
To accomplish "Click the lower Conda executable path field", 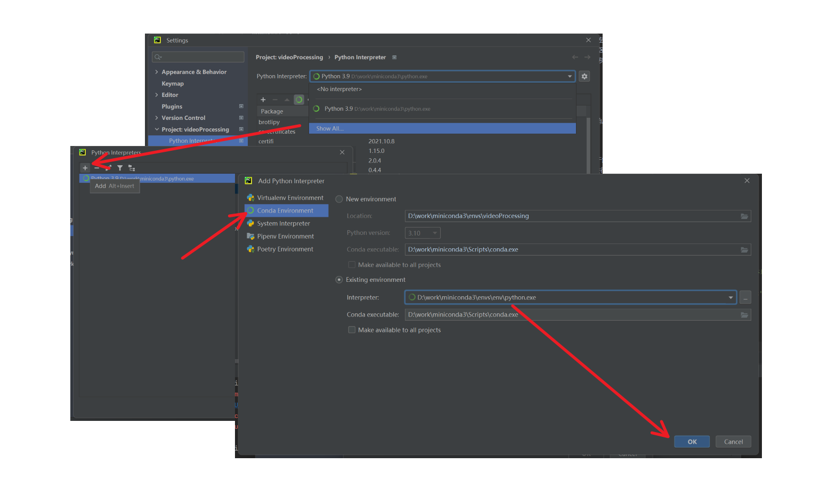I will pos(578,315).
